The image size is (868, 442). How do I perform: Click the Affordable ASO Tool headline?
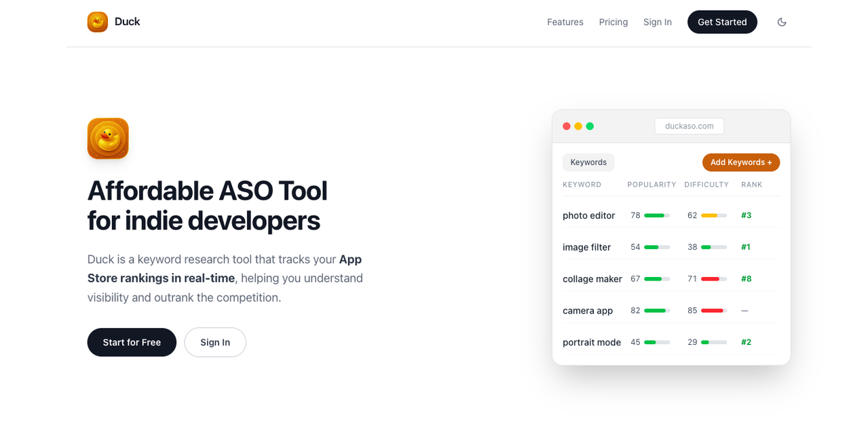[208, 206]
